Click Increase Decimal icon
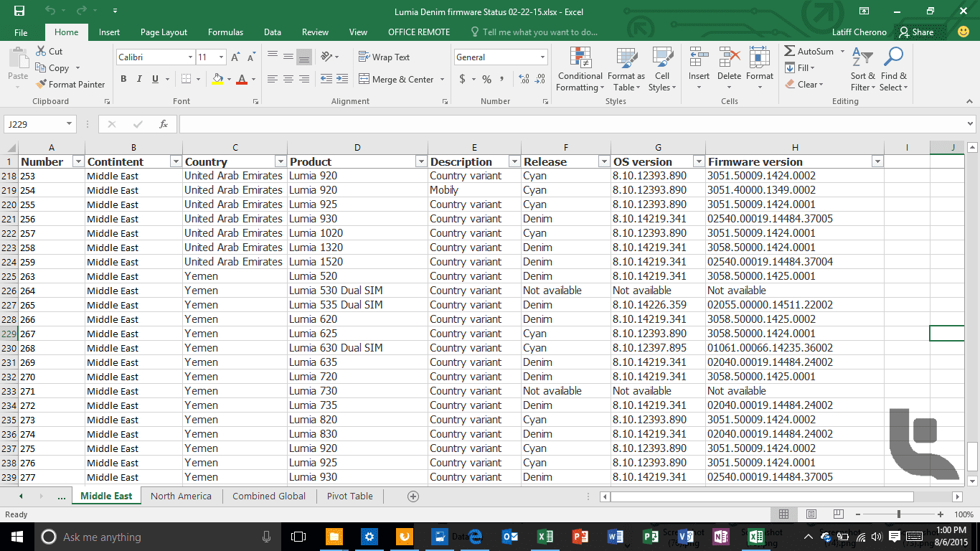The image size is (980, 551). 523,80
